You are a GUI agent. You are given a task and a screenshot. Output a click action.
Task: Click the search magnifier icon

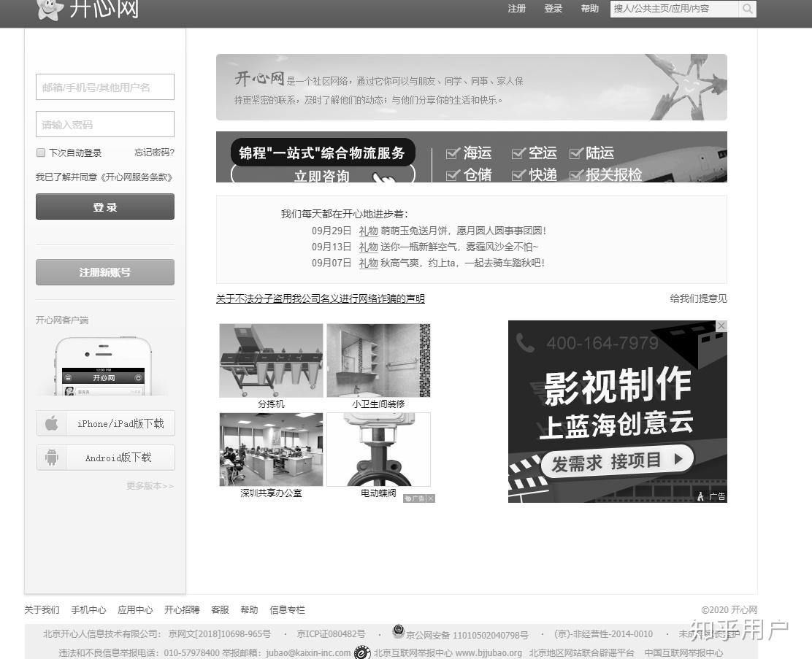(747, 9)
